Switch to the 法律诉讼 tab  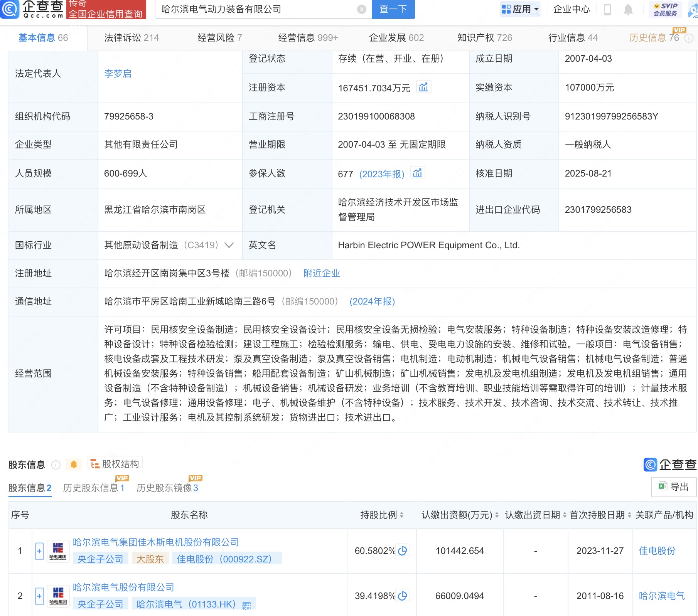tap(131, 37)
